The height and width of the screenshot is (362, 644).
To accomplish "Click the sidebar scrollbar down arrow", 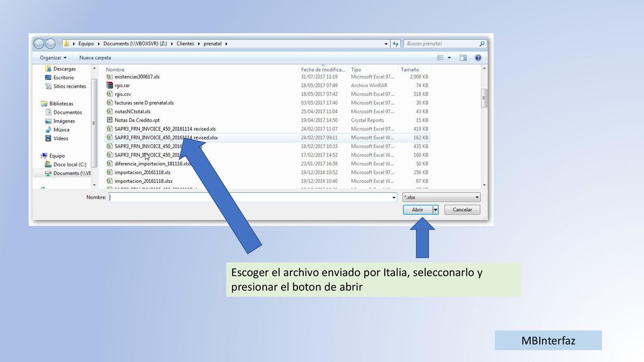I will 94,185.
